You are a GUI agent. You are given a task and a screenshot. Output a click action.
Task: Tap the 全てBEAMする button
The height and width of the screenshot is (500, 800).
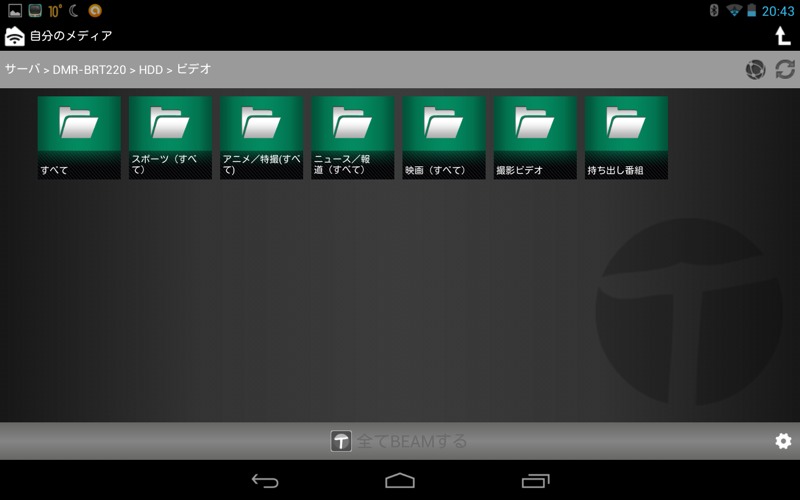[x=399, y=441]
